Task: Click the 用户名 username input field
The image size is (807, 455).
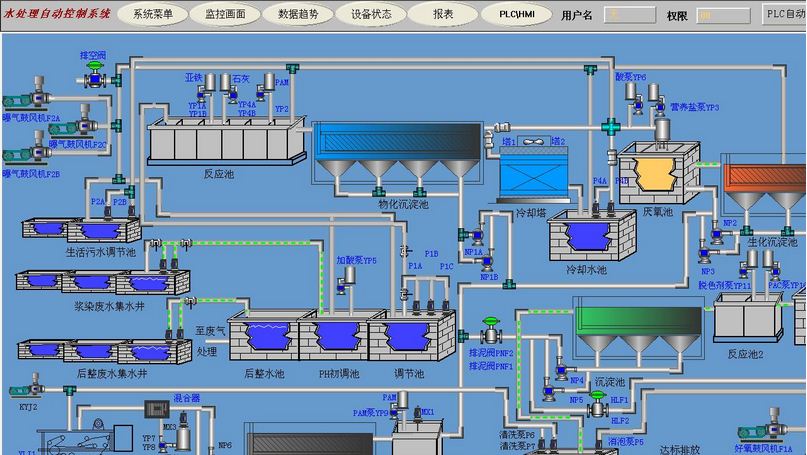Action: (x=632, y=15)
